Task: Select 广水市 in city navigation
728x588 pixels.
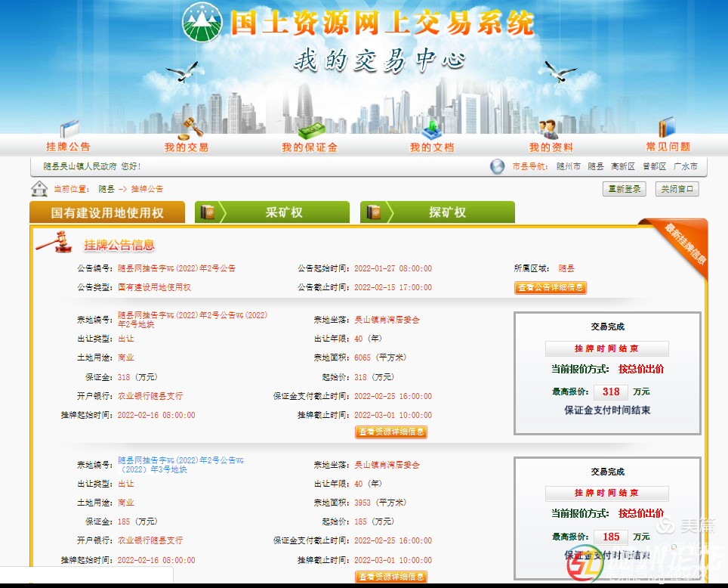Action: [x=685, y=167]
